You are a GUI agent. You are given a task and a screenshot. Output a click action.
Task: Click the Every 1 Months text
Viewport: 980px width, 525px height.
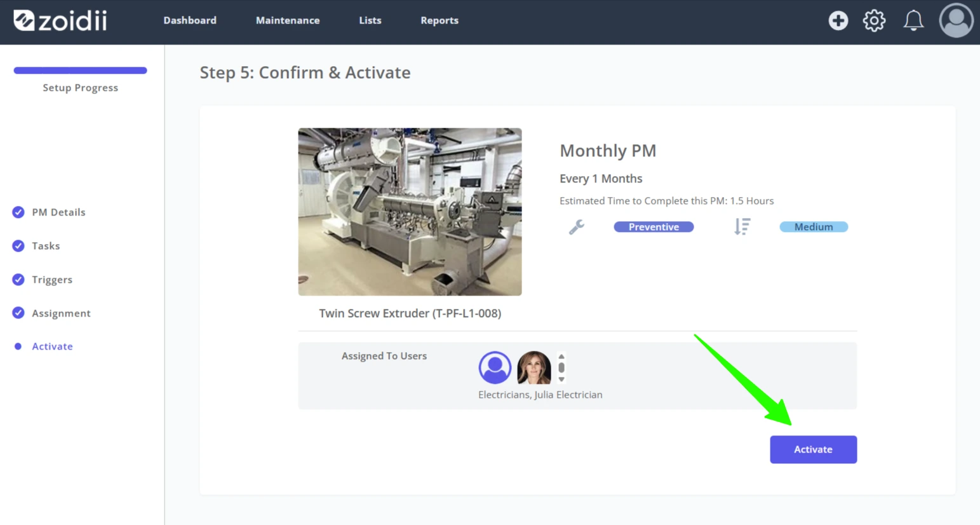point(601,179)
